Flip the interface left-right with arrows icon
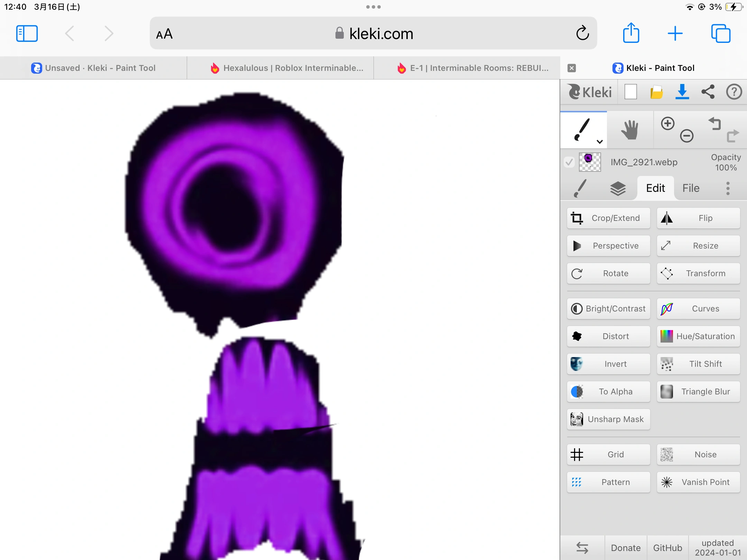Image resolution: width=747 pixels, height=560 pixels. (x=582, y=548)
